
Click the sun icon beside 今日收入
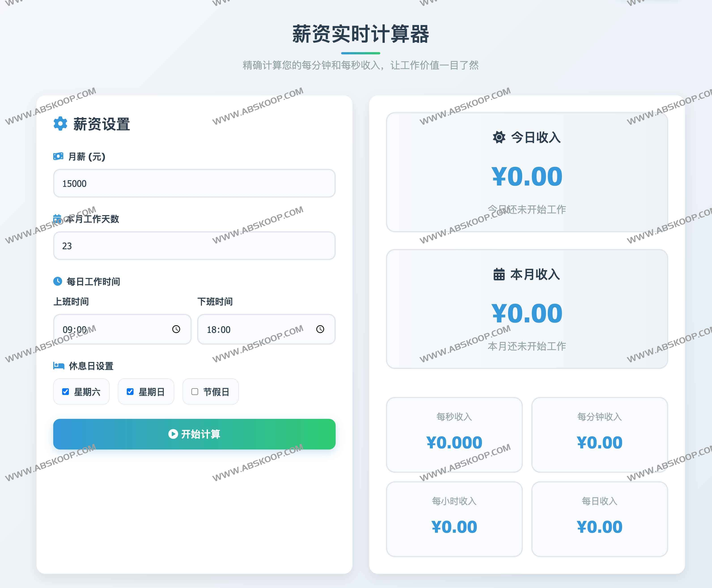pos(499,137)
